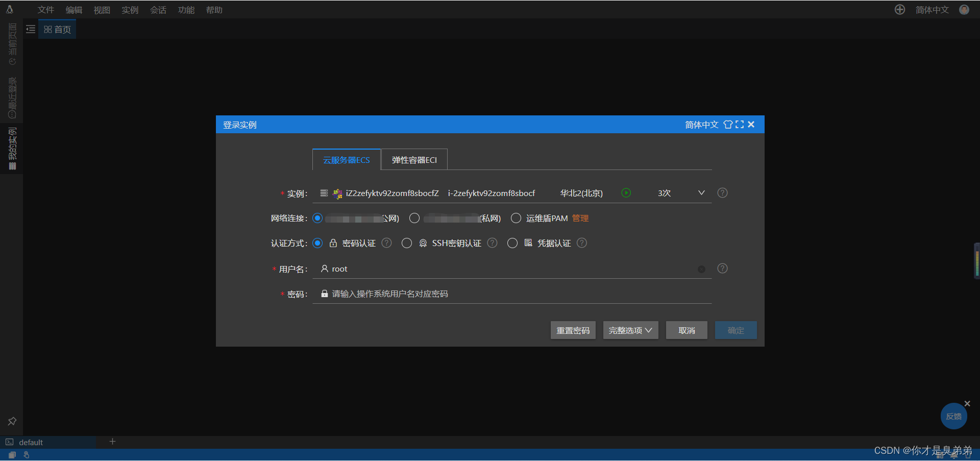Click the colored bar widget on right edge
Image resolution: width=980 pixels, height=461 pixels.
coord(977,261)
